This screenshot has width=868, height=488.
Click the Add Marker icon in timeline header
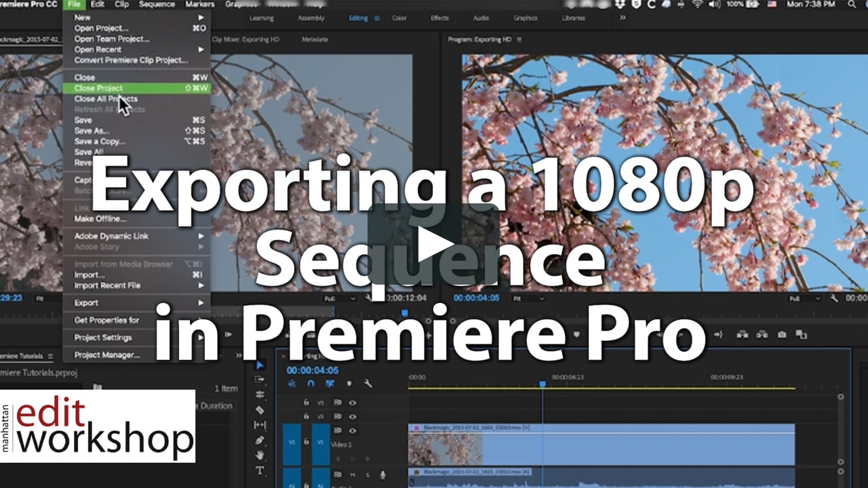349,384
